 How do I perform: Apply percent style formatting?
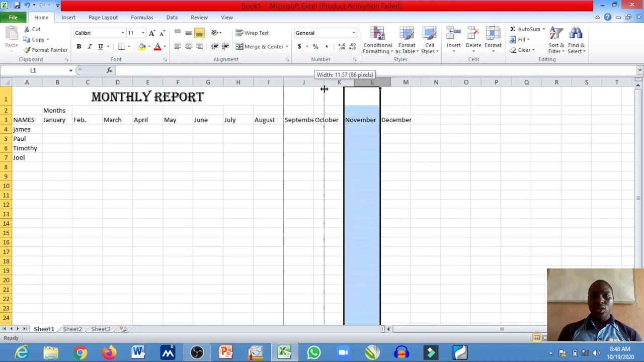[315, 47]
